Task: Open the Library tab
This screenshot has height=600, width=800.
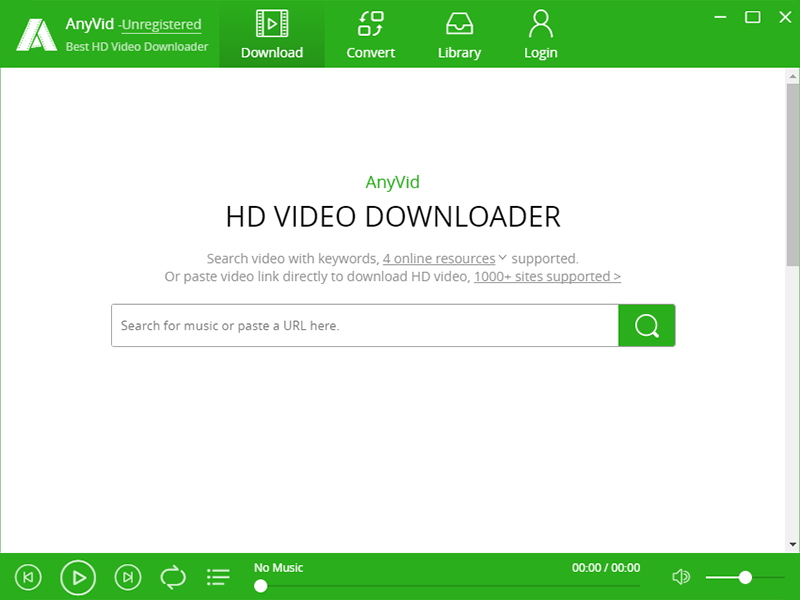Action: tap(459, 34)
